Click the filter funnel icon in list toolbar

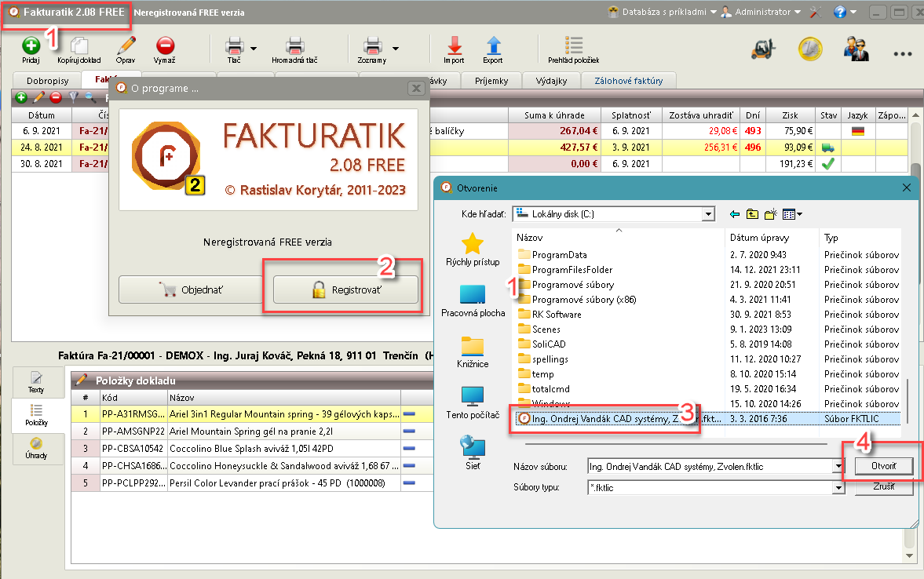[x=74, y=97]
